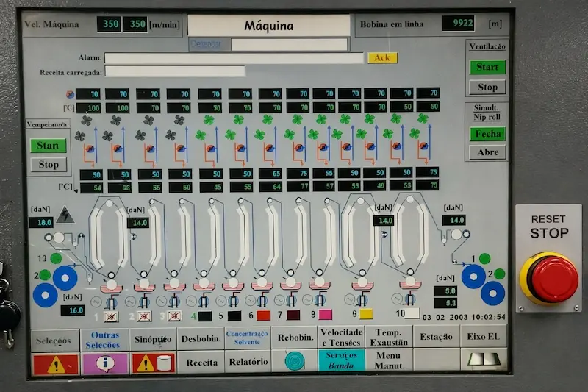Viewport: 588px width, 392px height.
Task: Click the leftmost gray fan in top row
Action: tap(86, 121)
